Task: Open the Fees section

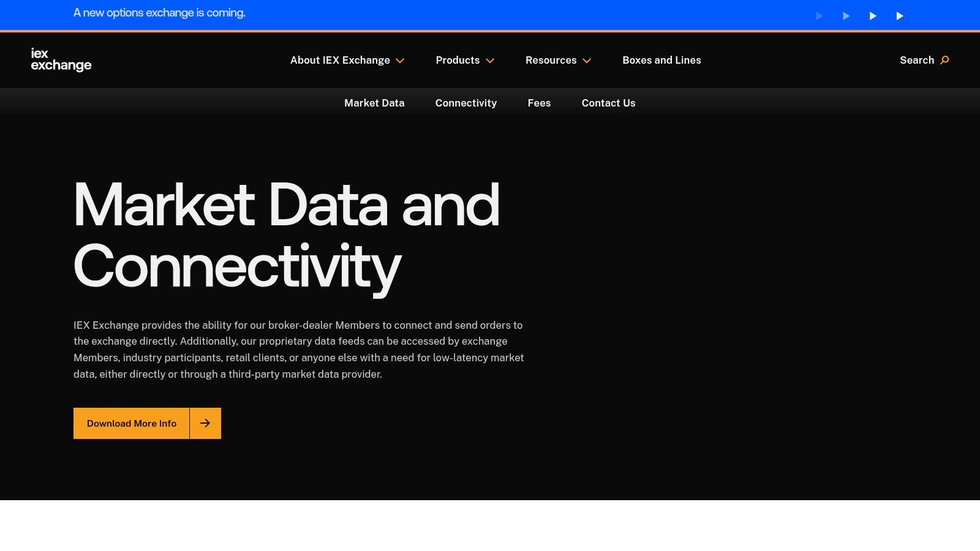Action: [539, 103]
